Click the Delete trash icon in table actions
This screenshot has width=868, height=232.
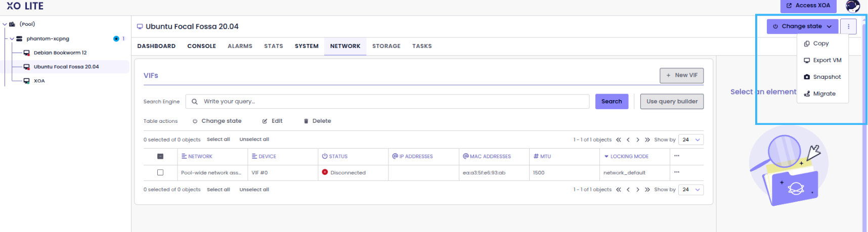coord(306,121)
